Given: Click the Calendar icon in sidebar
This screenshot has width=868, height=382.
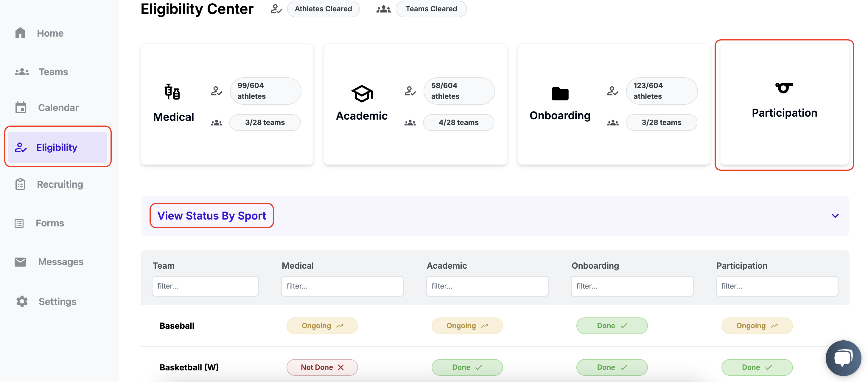Looking at the screenshot, I should click(21, 107).
